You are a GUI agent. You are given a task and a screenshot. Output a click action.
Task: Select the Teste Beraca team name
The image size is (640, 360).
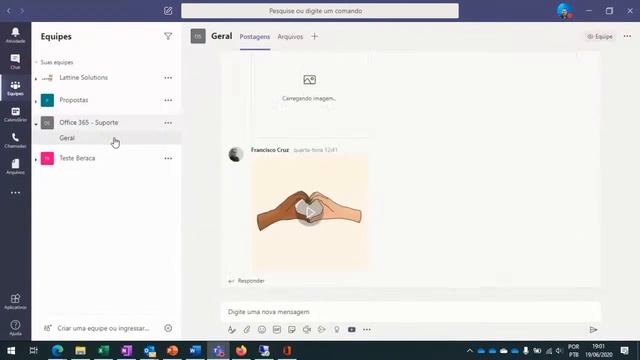[x=77, y=158]
